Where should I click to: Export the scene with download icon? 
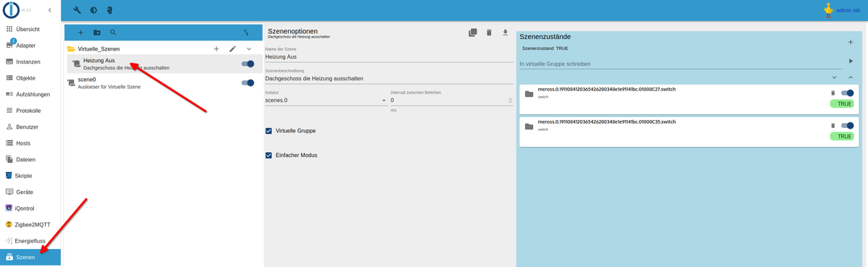tap(506, 33)
